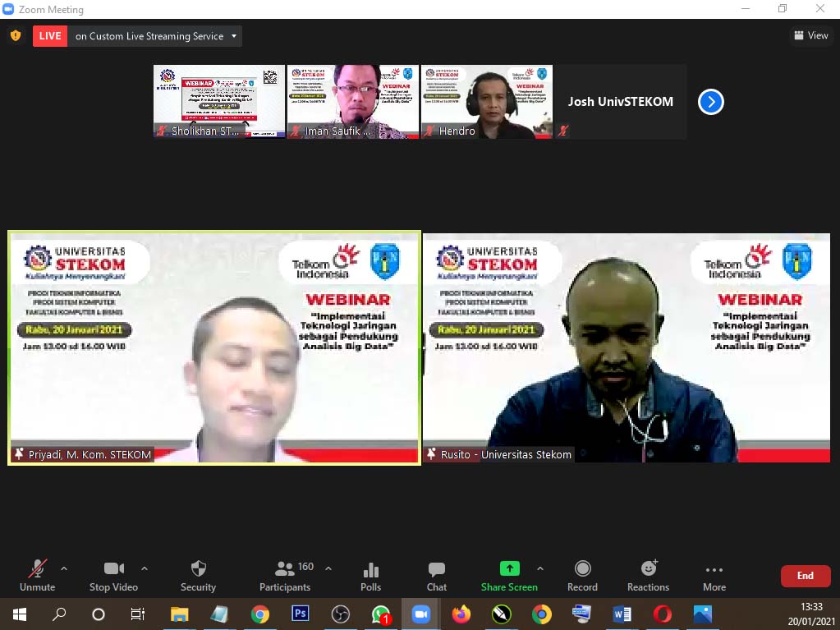Viewport: 840px width, 630px height.
Task: Open File Explorer from the taskbar
Action: pyautogui.click(x=180, y=614)
